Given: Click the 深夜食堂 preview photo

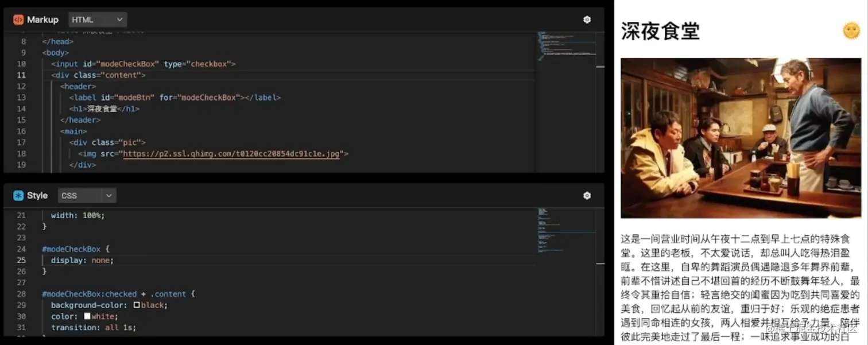Looking at the screenshot, I should click(741, 138).
